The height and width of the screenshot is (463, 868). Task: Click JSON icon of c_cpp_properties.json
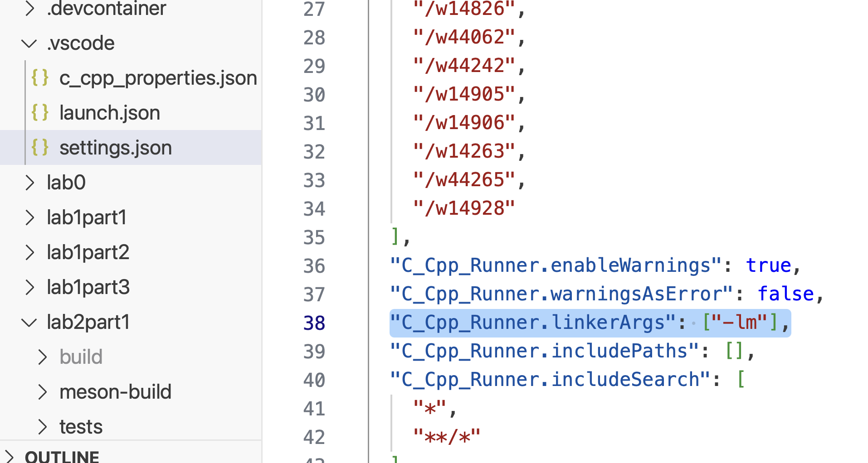(x=40, y=77)
